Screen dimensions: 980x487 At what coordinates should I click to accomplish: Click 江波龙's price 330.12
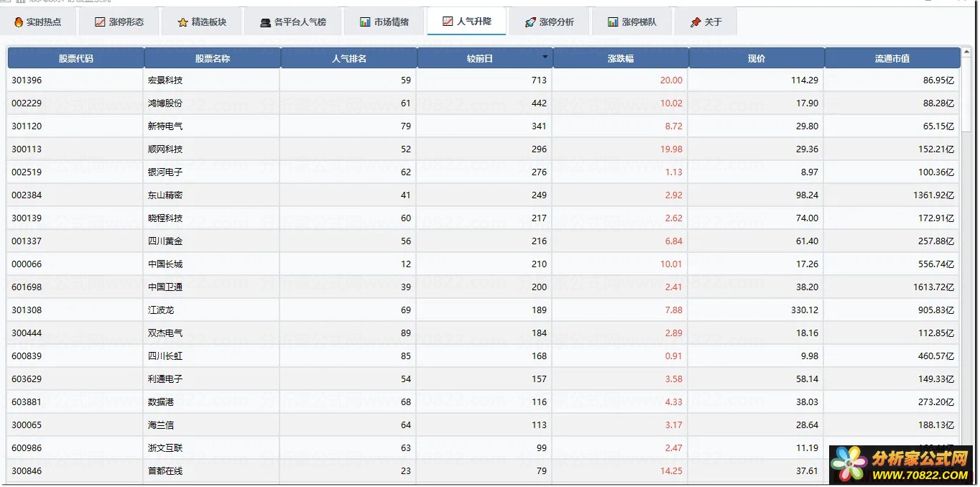tap(805, 310)
